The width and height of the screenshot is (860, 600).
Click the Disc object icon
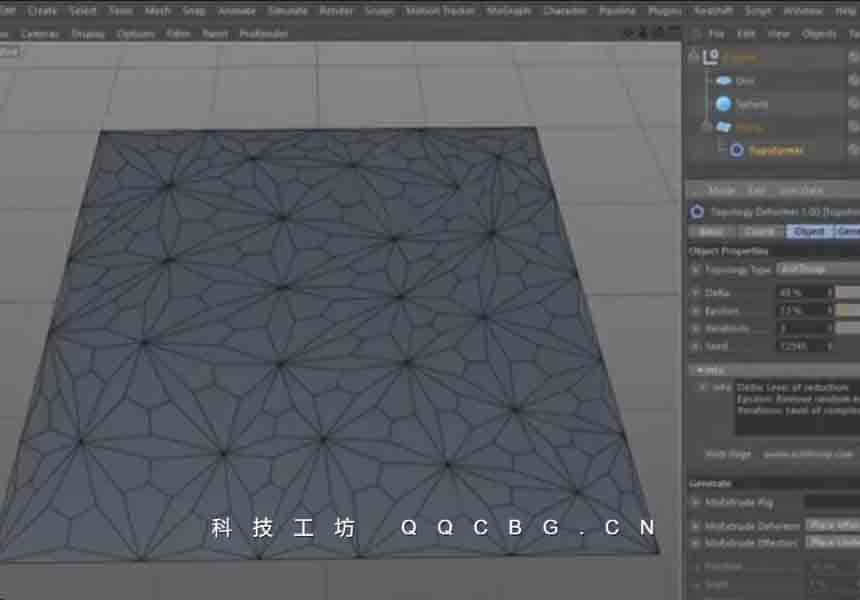click(723, 81)
